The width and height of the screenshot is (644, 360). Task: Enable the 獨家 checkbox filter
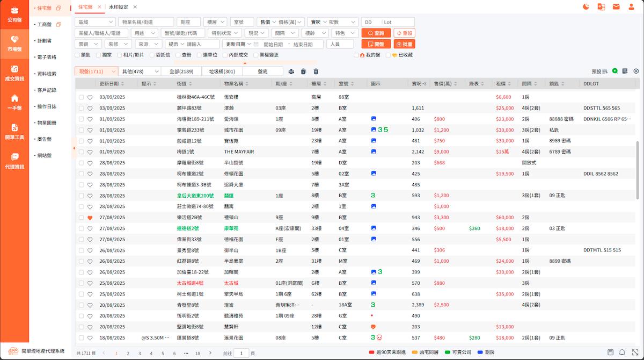(99, 55)
